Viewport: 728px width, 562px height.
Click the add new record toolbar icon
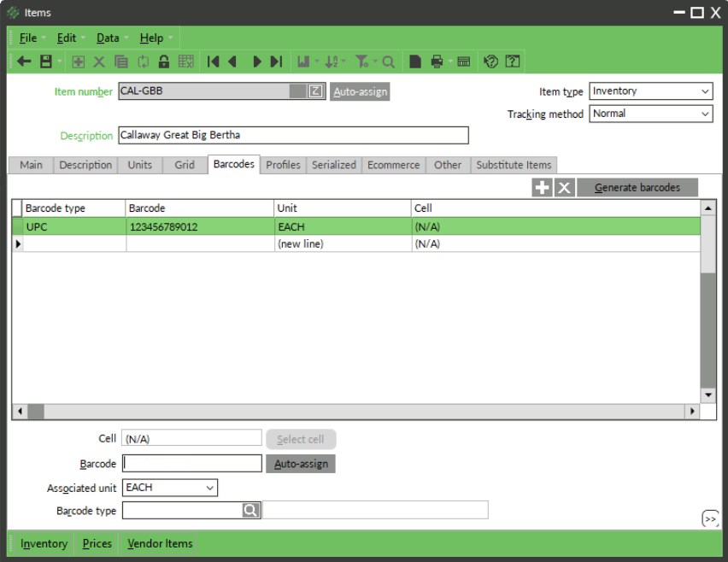coord(78,61)
